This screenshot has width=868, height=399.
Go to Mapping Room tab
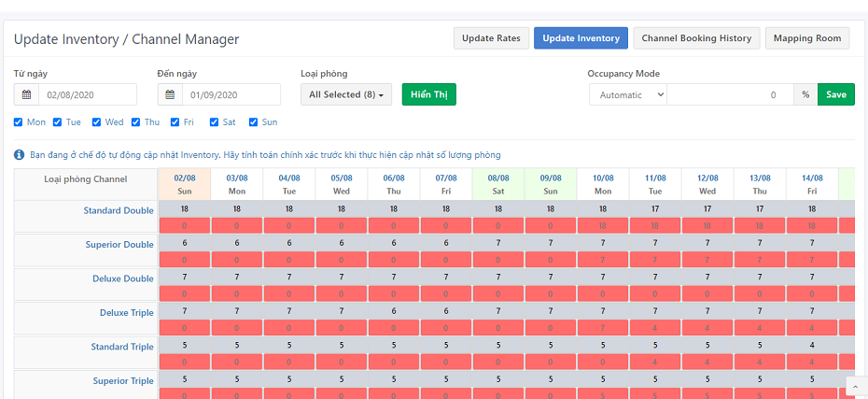coord(807,38)
